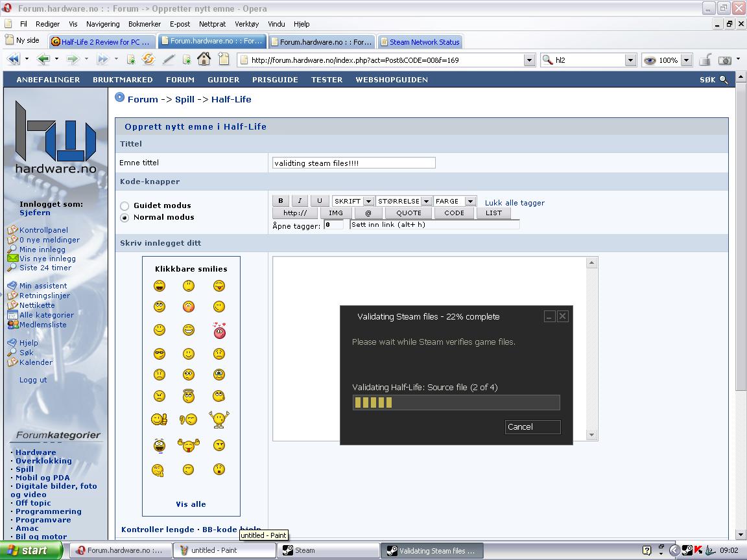Select Guidet modus radio button

124,205
